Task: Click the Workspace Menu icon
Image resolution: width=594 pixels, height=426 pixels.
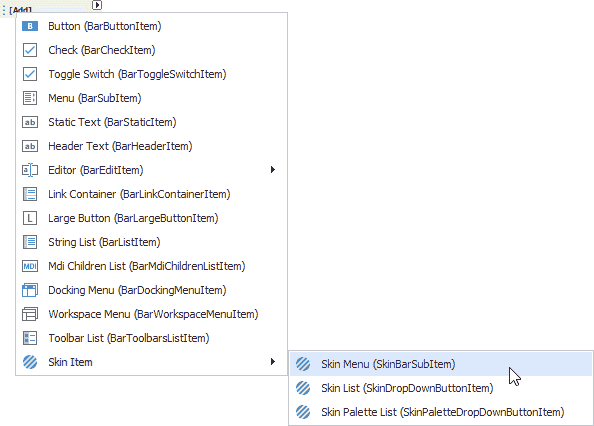Action: [30, 314]
